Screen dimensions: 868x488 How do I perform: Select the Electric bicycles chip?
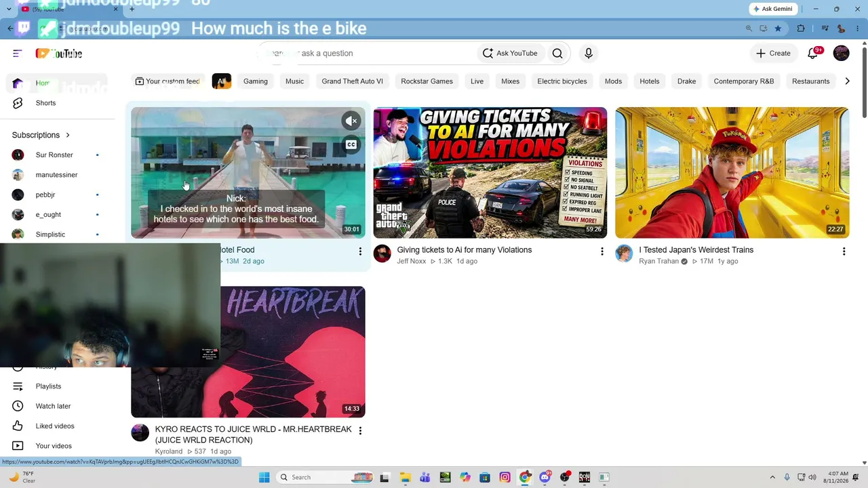click(x=562, y=81)
